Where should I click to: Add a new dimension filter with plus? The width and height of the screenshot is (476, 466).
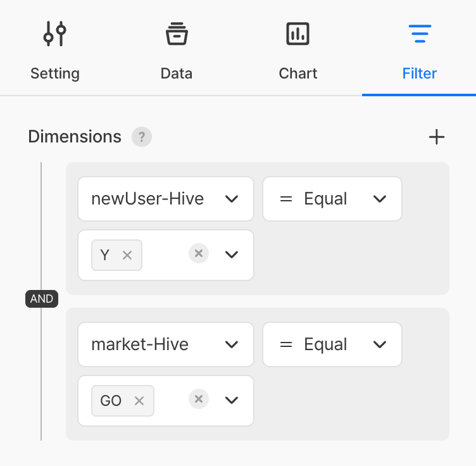[x=437, y=137]
